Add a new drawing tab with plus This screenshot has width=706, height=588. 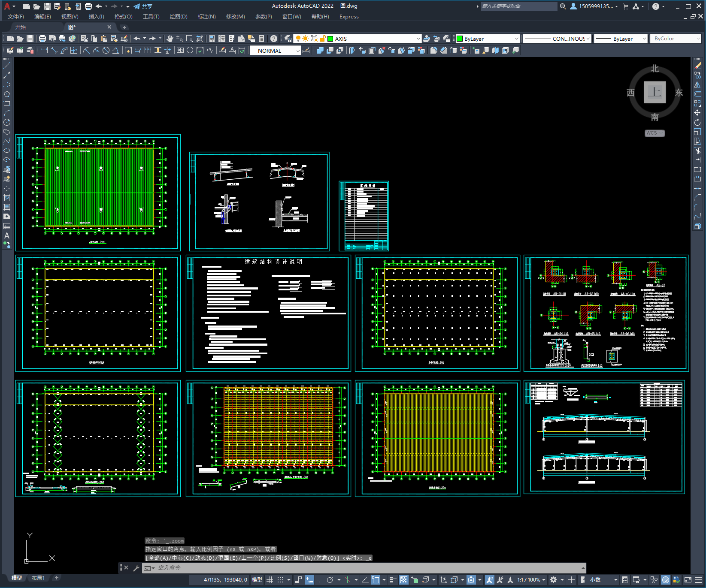pos(124,27)
